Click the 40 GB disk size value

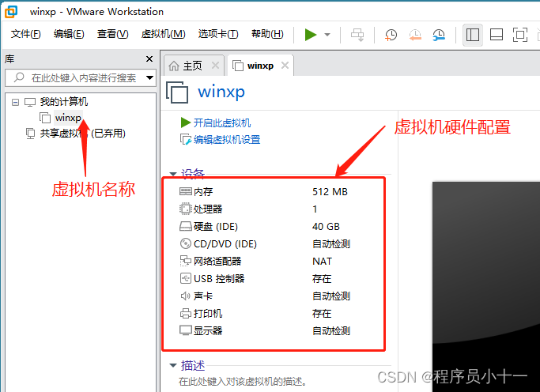point(326,227)
